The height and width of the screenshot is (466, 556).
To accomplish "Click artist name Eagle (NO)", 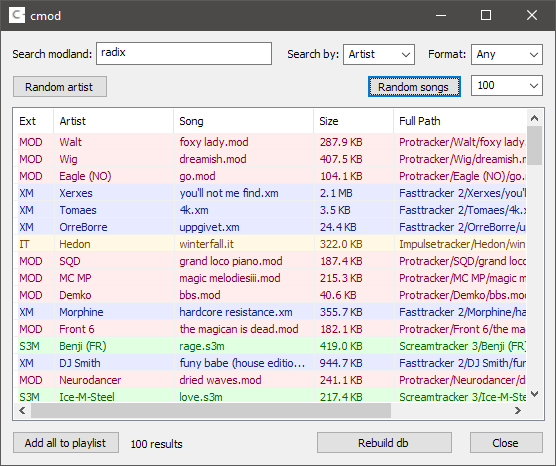I will point(85,176).
